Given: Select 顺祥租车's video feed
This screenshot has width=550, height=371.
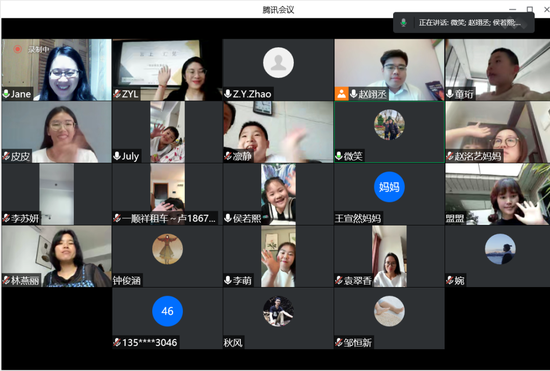Looking at the screenshot, I should point(167,194).
